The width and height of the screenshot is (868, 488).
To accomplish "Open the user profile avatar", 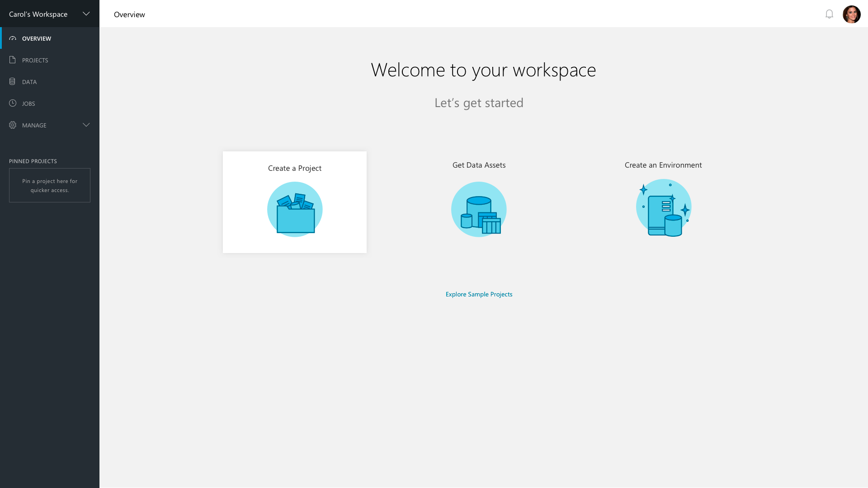I will click(x=851, y=14).
